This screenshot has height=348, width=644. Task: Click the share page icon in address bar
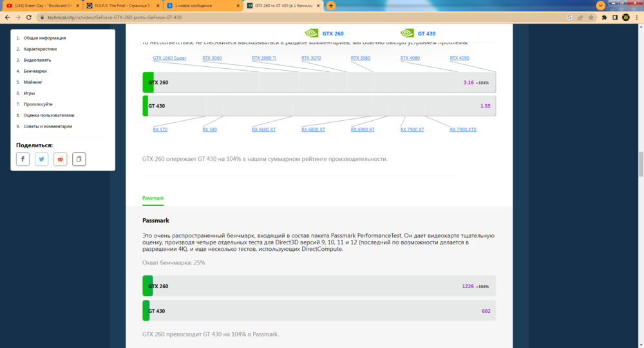[580, 17]
